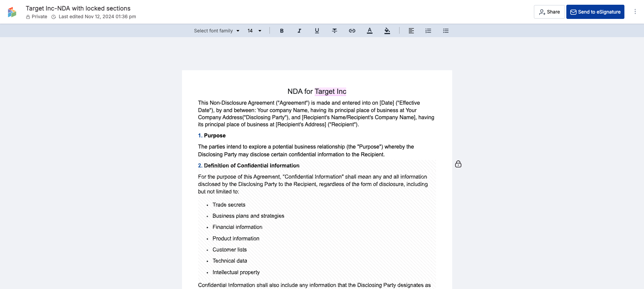The width and height of the screenshot is (644, 289).
Task: Click the 'Last edited Nov 12, 2024' timestamp
Action: pos(97,17)
